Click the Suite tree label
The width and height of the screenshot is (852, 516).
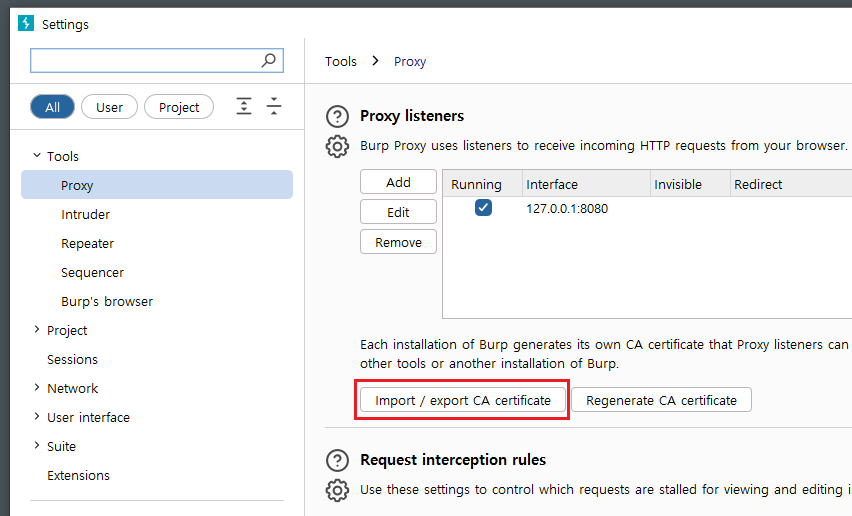click(61, 446)
